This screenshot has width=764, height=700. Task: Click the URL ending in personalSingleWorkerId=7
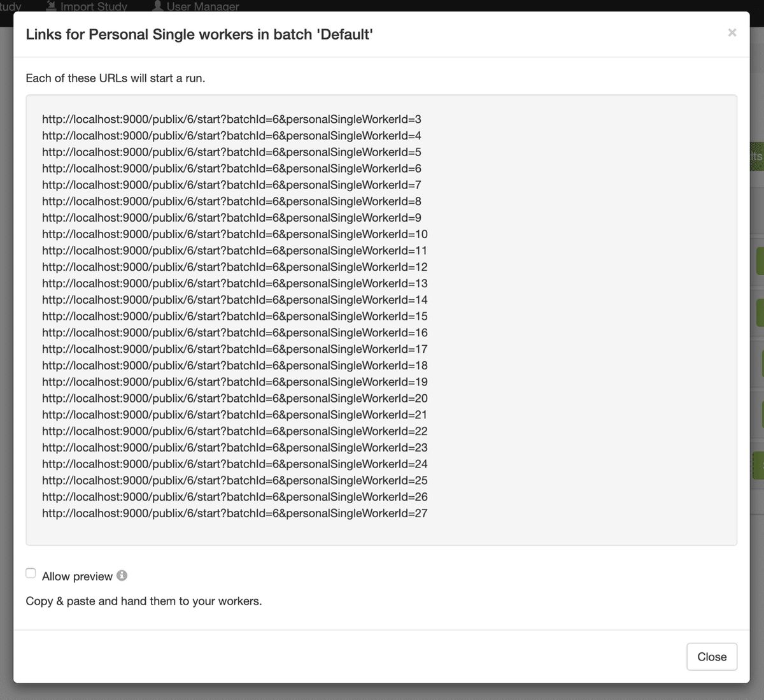(232, 185)
